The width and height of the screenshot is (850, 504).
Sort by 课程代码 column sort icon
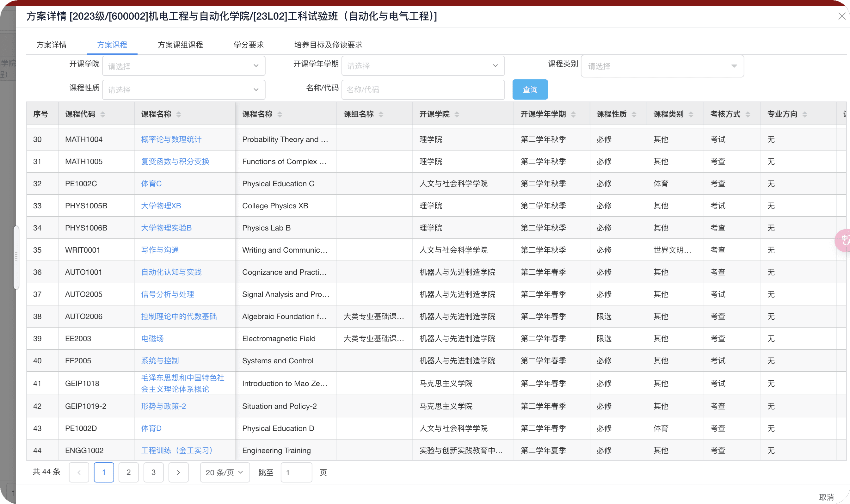(102, 114)
